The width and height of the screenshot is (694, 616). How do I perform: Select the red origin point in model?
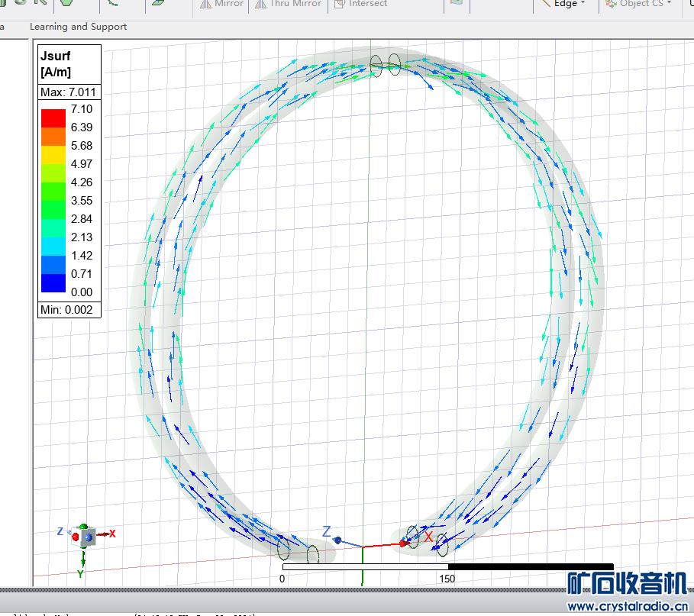click(403, 543)
